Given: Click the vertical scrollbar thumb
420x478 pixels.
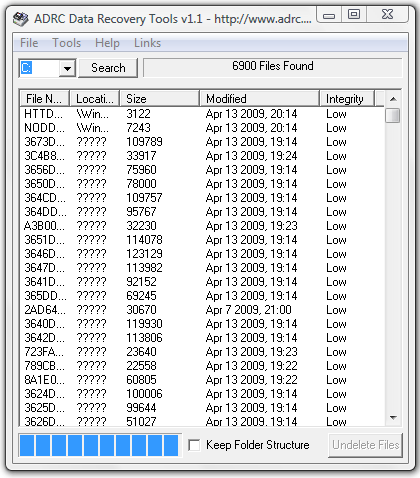Looking at the screenshot, I should (x=393, y=115).
